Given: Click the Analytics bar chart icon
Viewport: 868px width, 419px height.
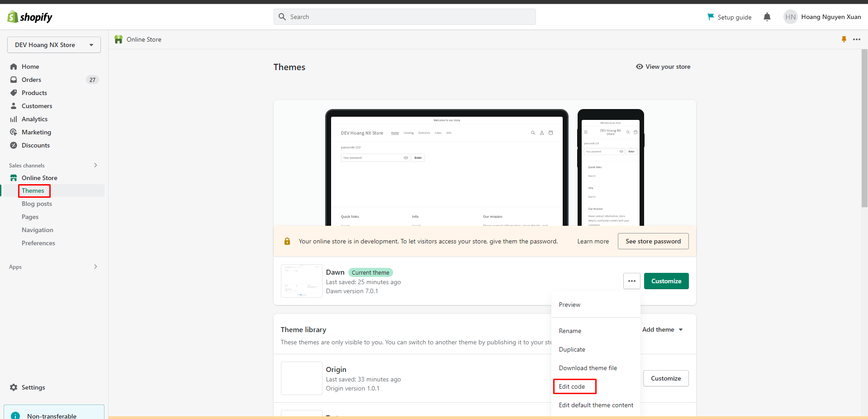Looking at the screenshot, I should [14, 119].
